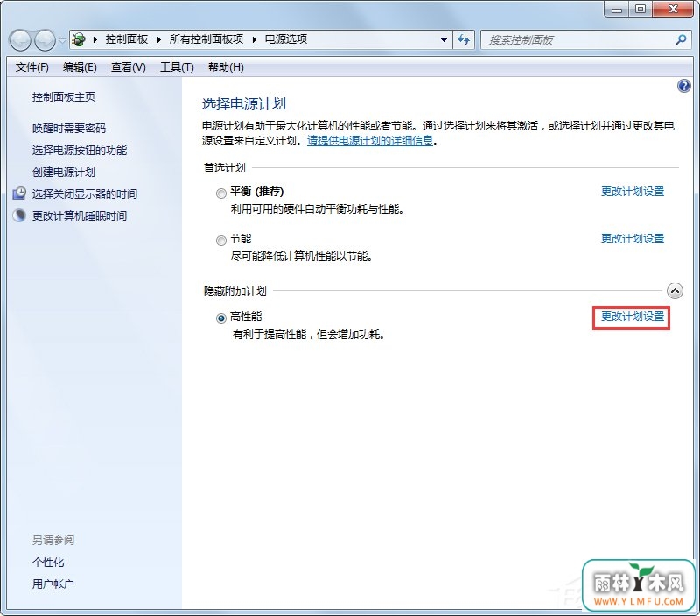Close the Power Options window

point(673,9)
